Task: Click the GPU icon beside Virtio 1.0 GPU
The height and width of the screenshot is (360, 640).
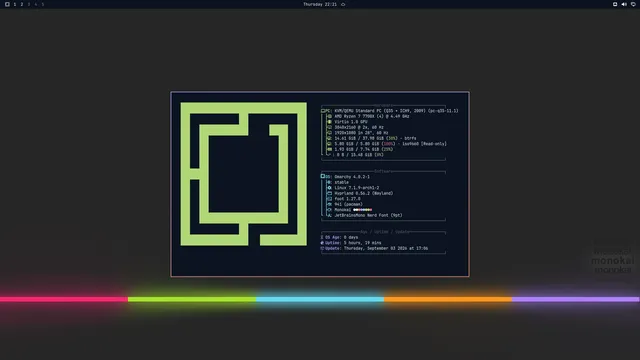Action: click(x=329, y=122)
